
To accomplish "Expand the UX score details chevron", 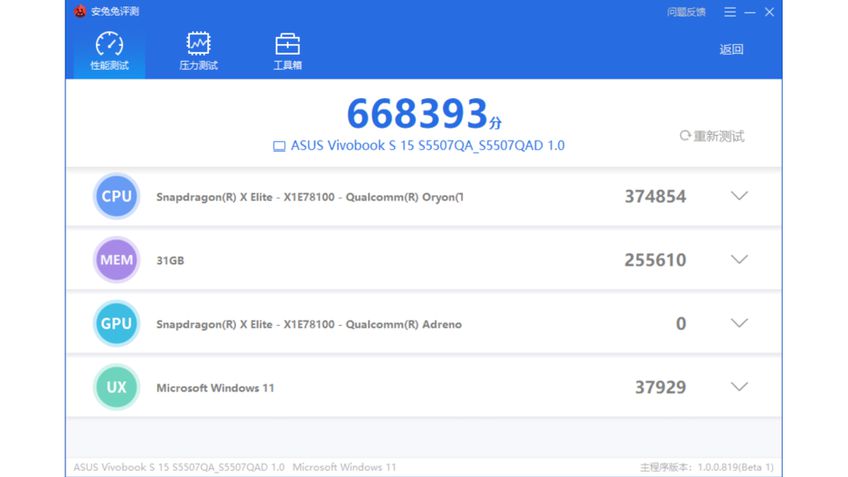I will click(x=739, y=387).
